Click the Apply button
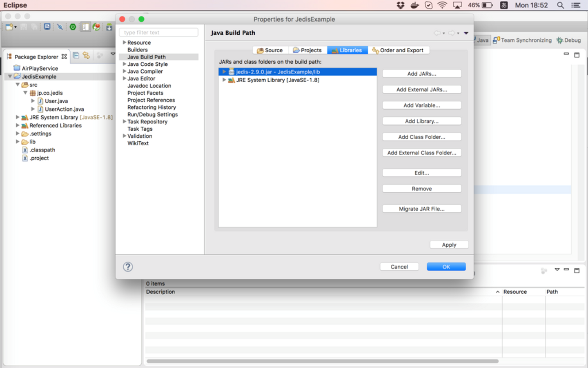This screenshot has height=368, width=588. [x=449, y=245]
